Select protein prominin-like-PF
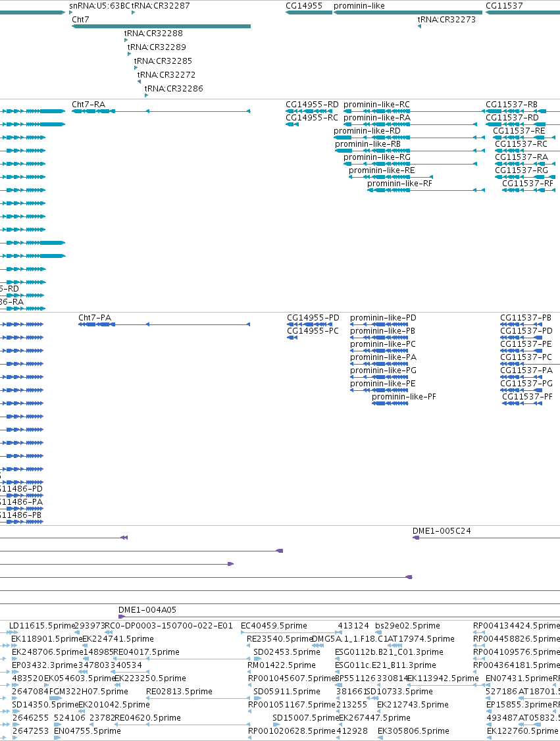560x741 pixels. click(x=404, y=397)
